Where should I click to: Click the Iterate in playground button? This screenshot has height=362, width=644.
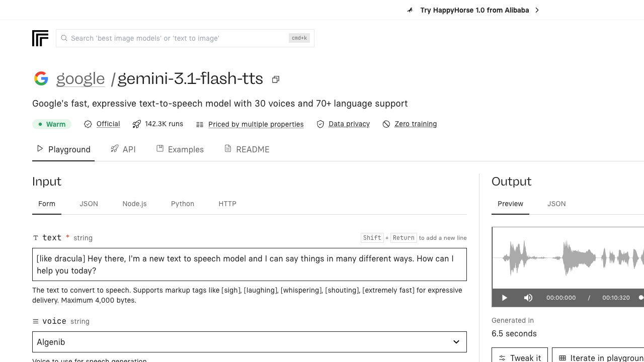(598, 355)
